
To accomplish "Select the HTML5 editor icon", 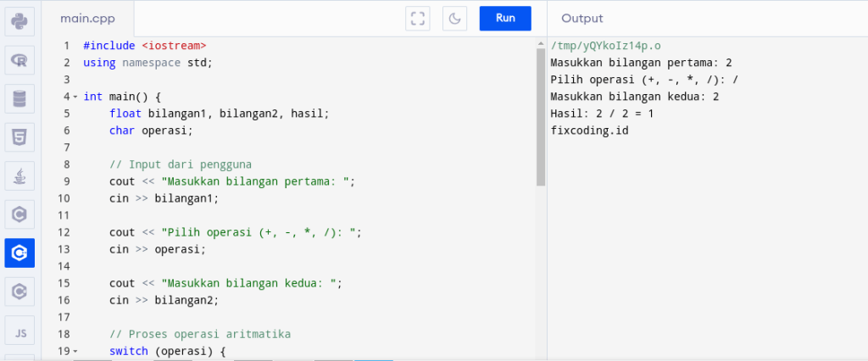I will [x=19, y=137].
